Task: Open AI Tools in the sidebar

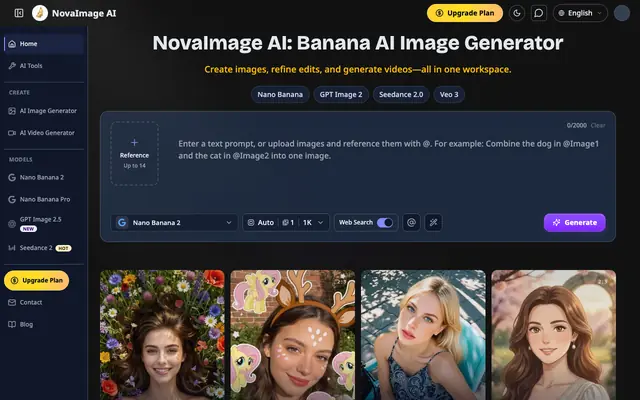Action: 44,66
